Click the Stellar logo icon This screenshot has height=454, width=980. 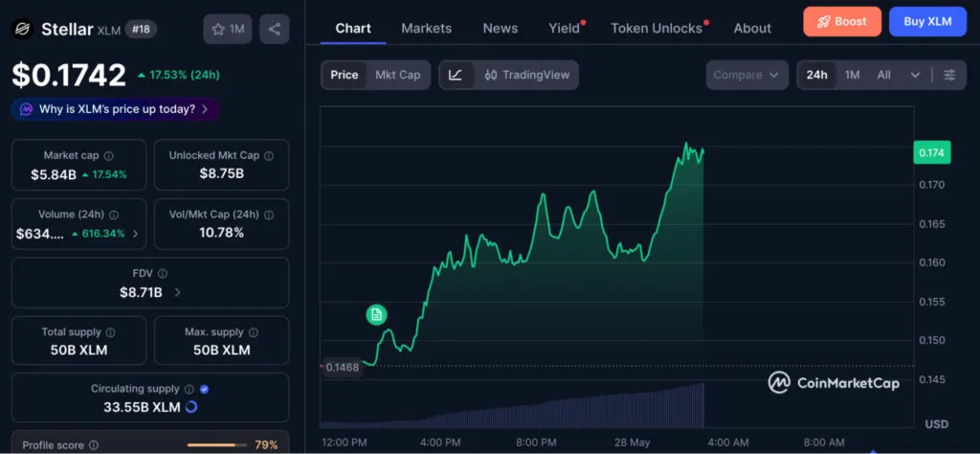(x=23, y=29)
